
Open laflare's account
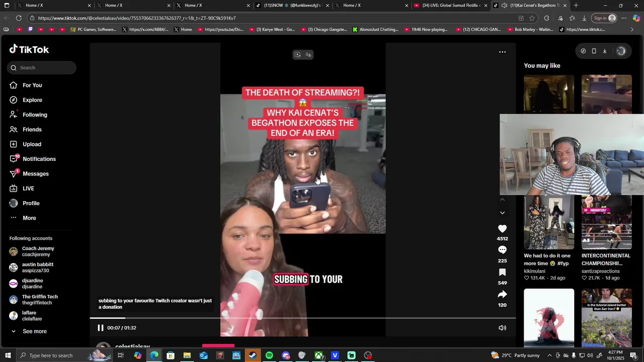click(26, 316)
